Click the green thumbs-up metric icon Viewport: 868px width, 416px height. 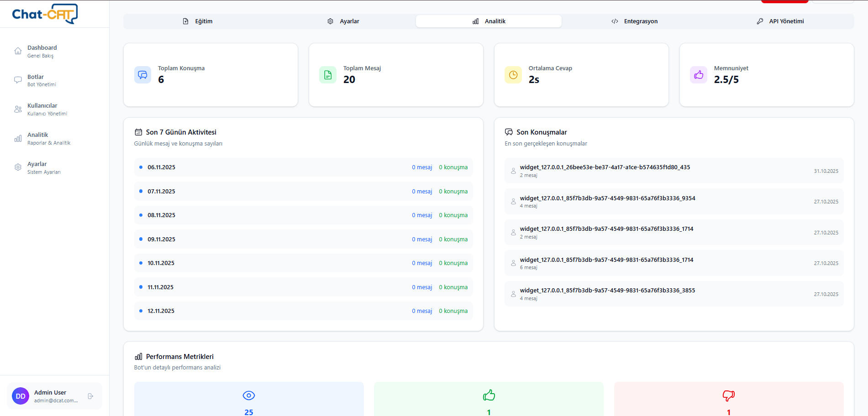pos(489,395)
